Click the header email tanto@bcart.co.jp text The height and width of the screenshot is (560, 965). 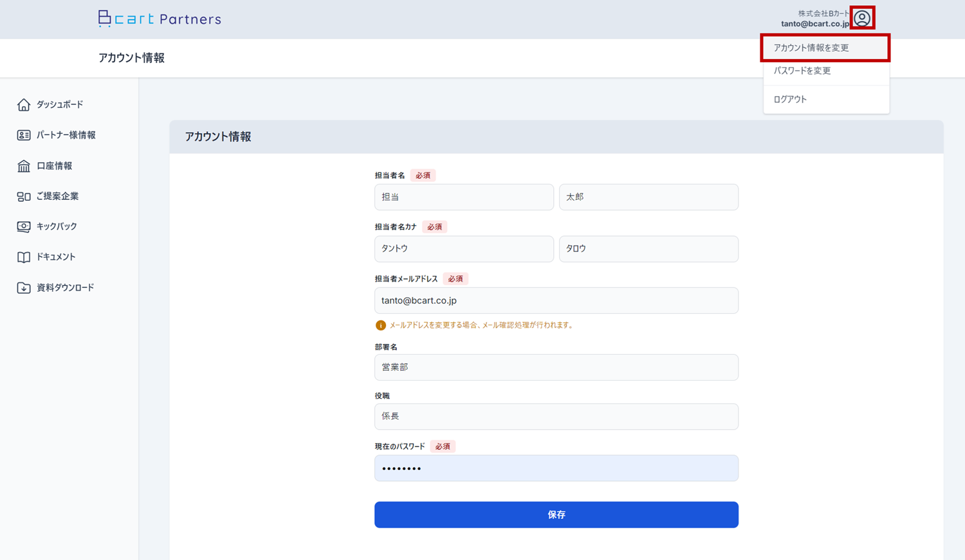[815, 24]
